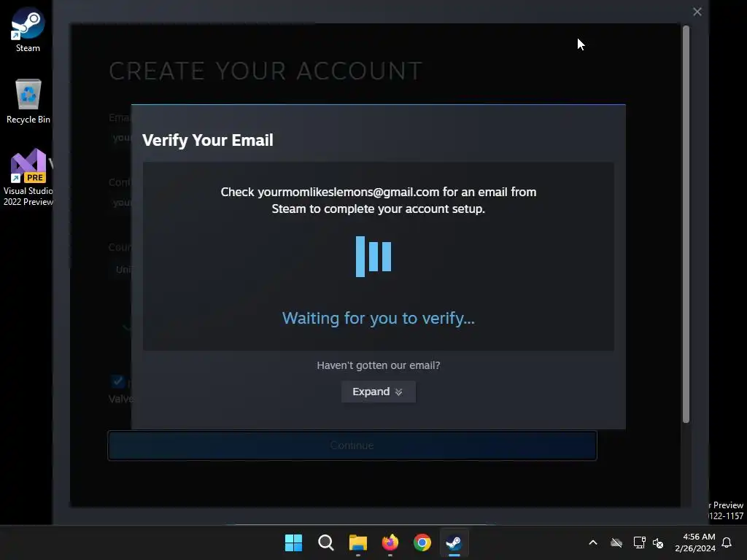Click the muted volume tray icon

coord(658,542)
